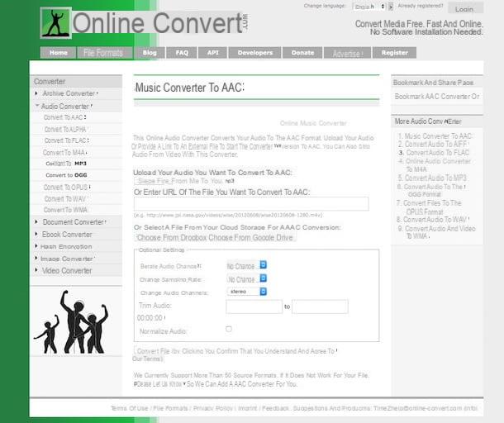Image resolution: width=504 pixels, height=423 pixels.
Task: Click the dancing people silhouette image
Action: (x=71, y=321)
